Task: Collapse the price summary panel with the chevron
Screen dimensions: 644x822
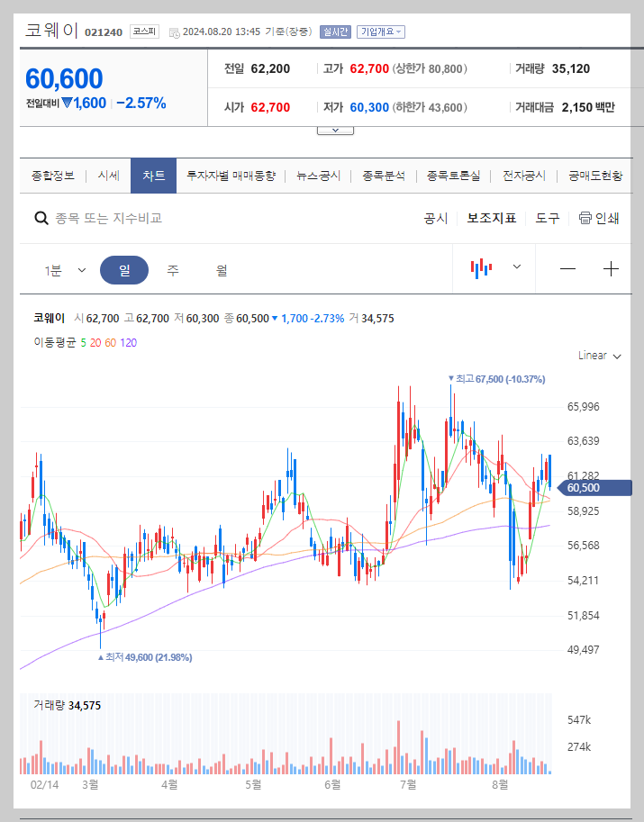Action: point(335,129)
